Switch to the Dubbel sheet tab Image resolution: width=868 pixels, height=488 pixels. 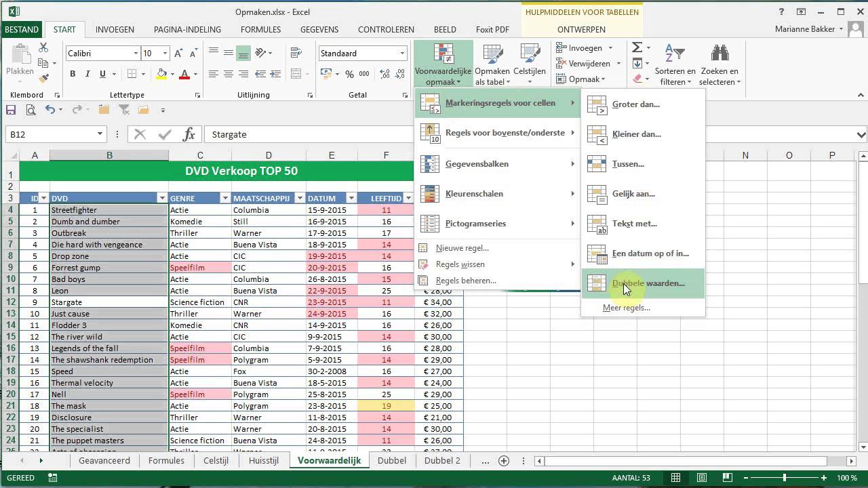[392, 461]
